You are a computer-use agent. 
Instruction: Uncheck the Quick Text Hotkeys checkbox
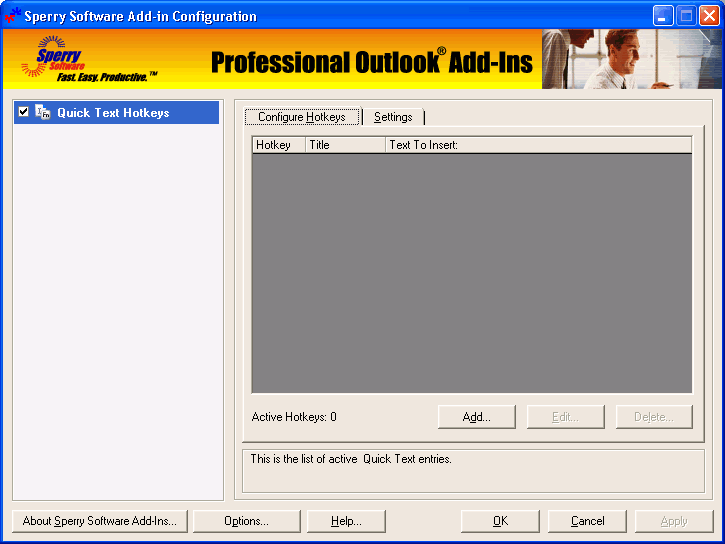pos(24,112)
